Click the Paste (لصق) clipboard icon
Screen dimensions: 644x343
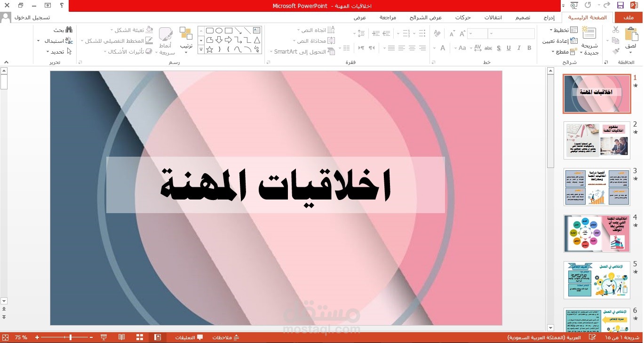pos(631,33)
